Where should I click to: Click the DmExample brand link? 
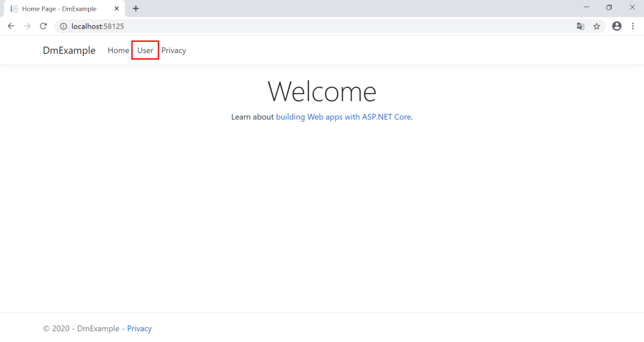pos(69,50)
